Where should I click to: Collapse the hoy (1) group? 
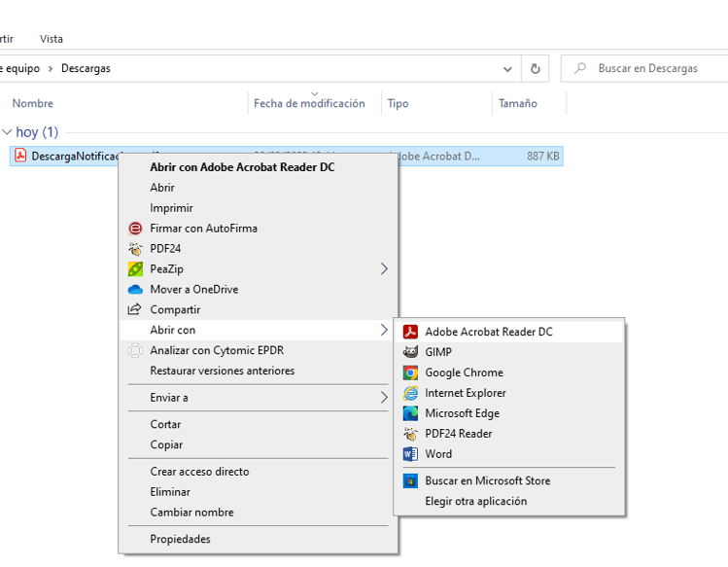[x=7, y=132]
